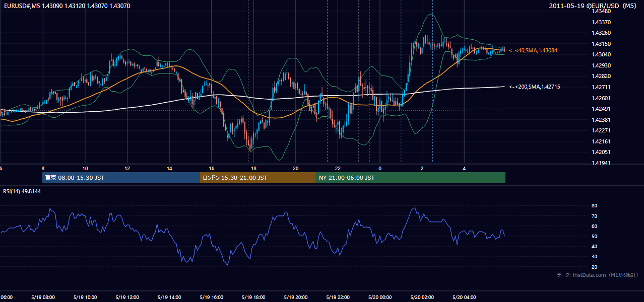Screen dimensions: 644x302
Task: Click price axis value 1.43480
Action: pos(601,11)
